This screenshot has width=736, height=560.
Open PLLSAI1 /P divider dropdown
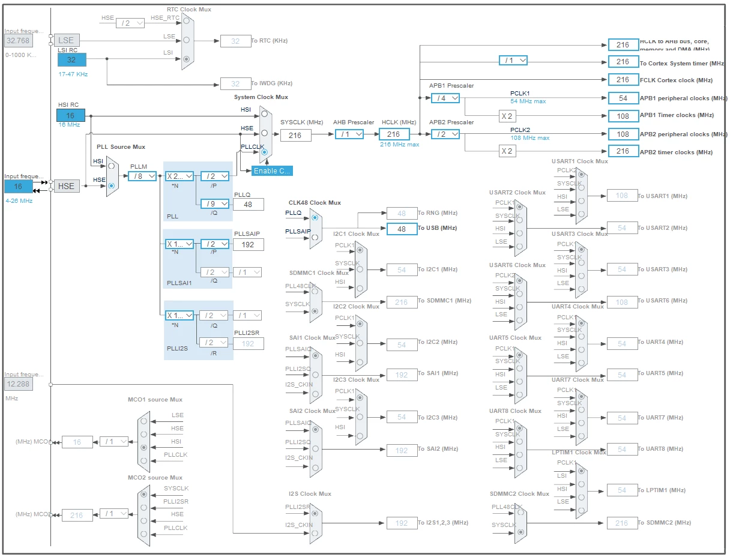point(215,244)
